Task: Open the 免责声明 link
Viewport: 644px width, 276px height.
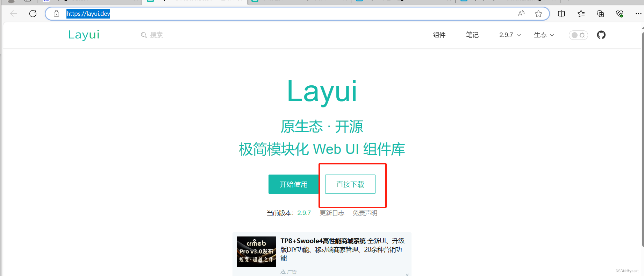Action: (x=365, y=213)
